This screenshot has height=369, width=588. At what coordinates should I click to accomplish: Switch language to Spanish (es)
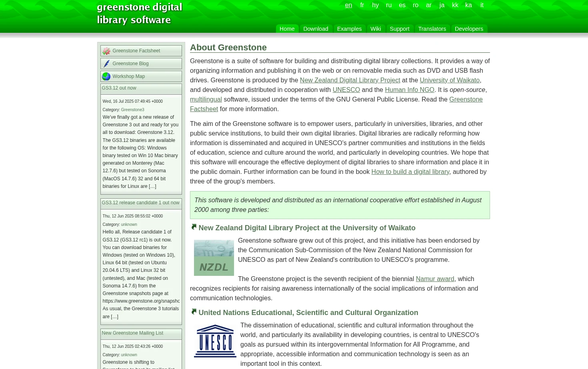[x=402, y=5]
